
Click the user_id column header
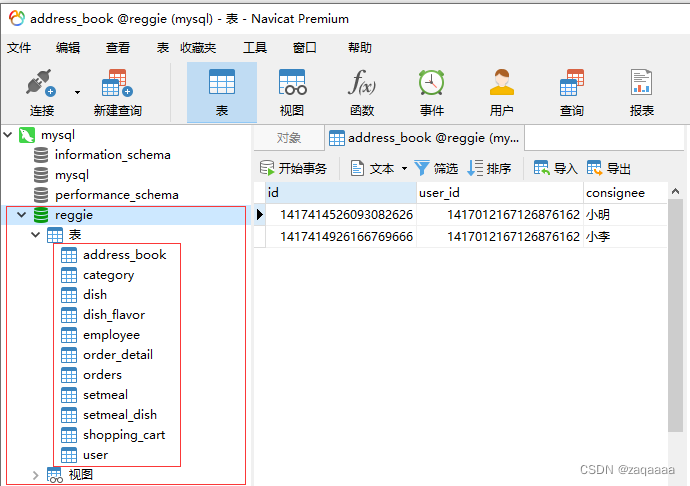(500, 193)
